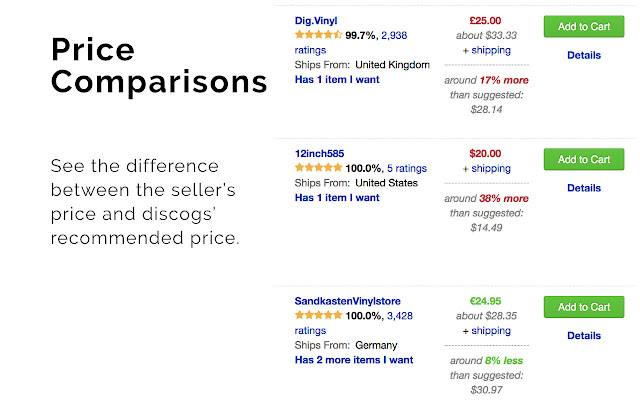View Details for the 12inch585 listing
Screen dimensions: 640x400
tap(584, 188)
